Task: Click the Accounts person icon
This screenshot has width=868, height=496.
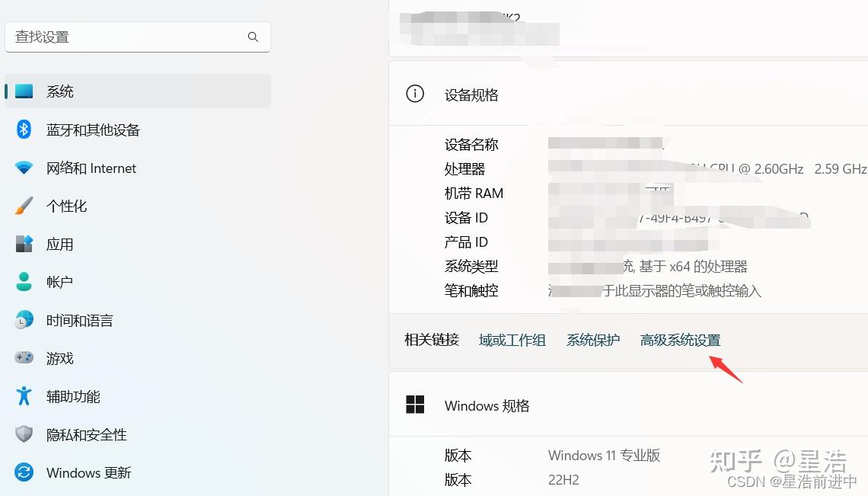Action: pos(24,282)
